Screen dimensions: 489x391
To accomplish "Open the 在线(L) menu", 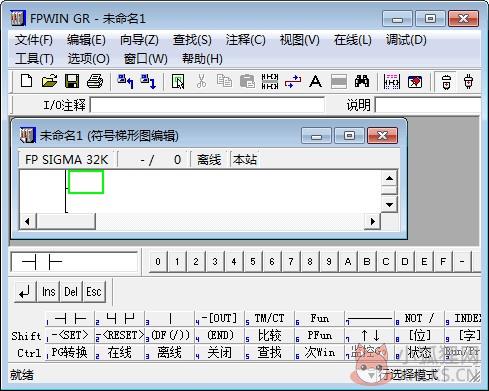I will tap(353, 40).
